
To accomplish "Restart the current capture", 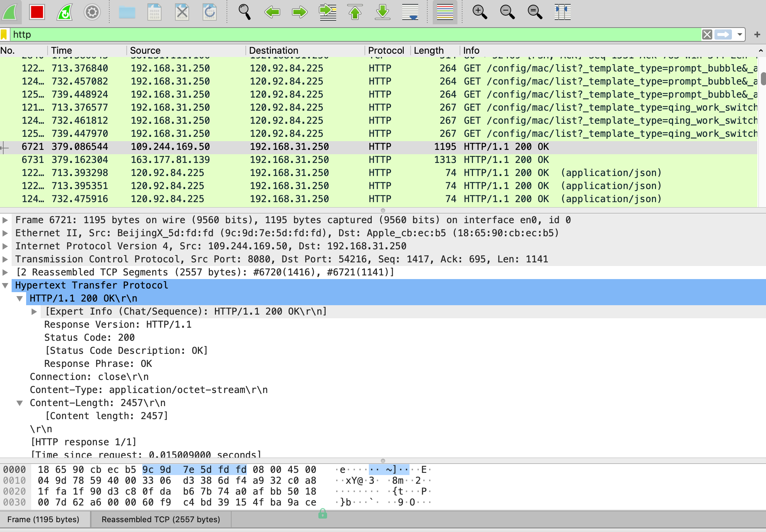I will 65,12.
